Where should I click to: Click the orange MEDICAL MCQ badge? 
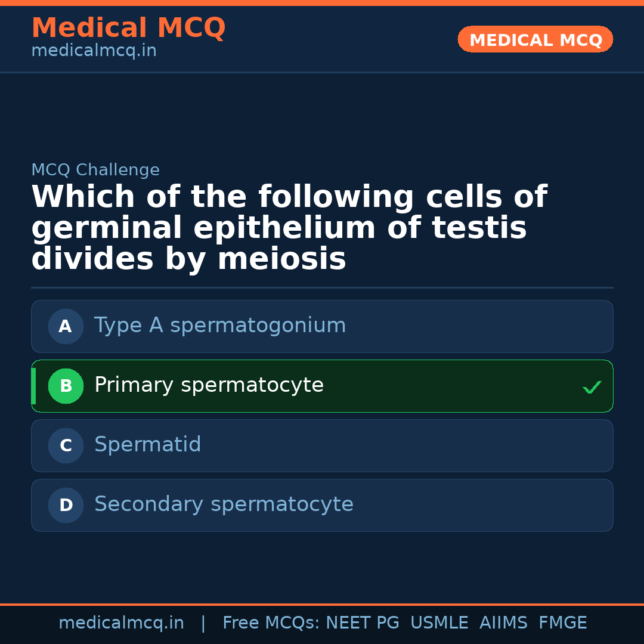pyautogui.click(x=535, y=40)
